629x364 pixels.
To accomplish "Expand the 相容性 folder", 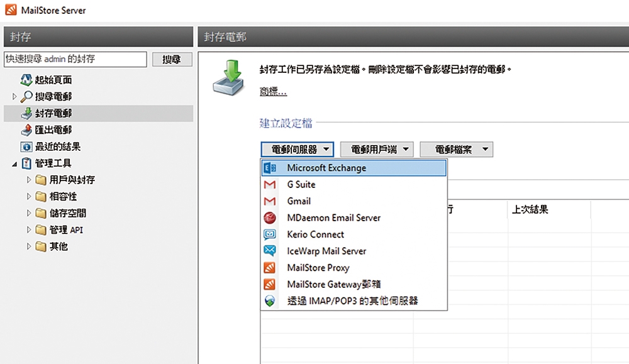I will (29, 196).
